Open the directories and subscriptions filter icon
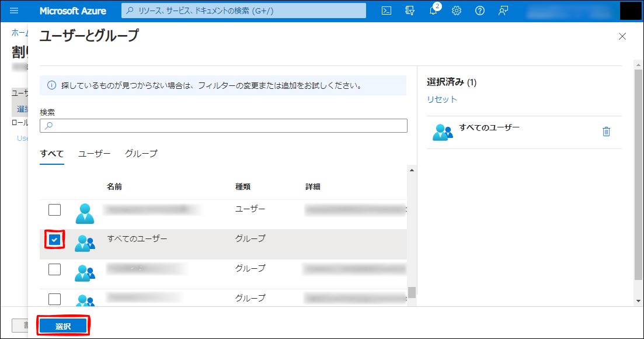Image resolution: width=644 pixels, height=339 pixels. click(x=409, y=11)
